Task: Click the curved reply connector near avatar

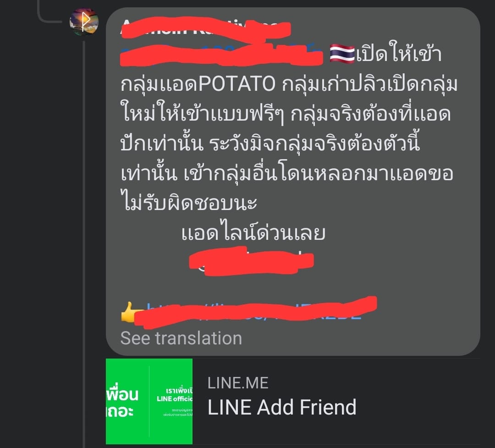Action: 50,12
